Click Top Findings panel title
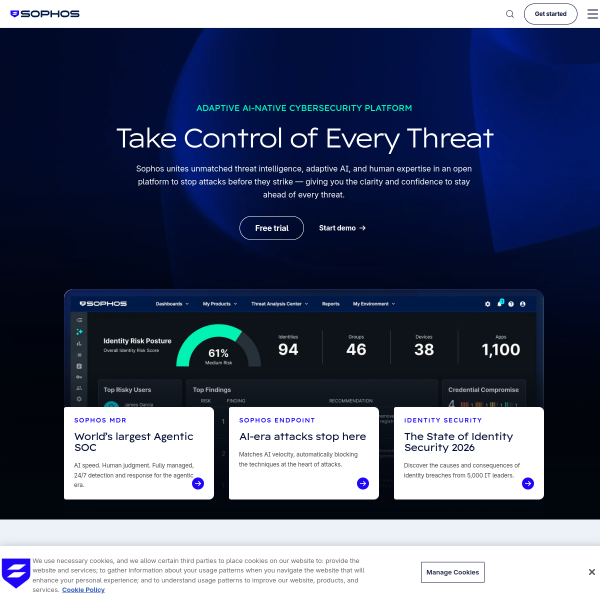 212,390
